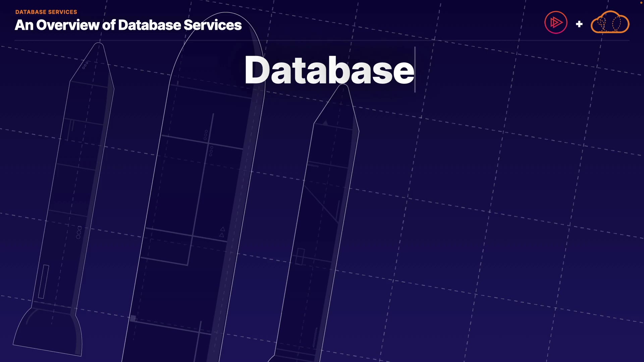Click the orange cloud logo
The height and width of the screenshot is (362, 644).
click(x=610, y=23)
